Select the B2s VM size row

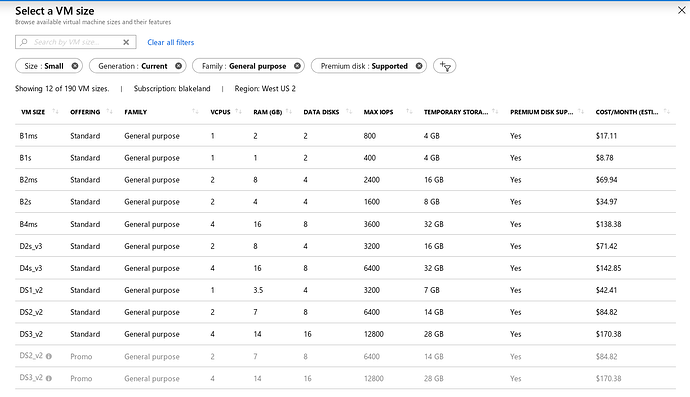click(345, 202)
